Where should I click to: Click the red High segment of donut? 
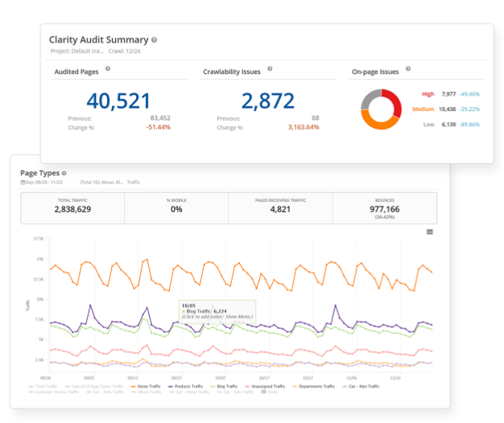pos(395,101)
